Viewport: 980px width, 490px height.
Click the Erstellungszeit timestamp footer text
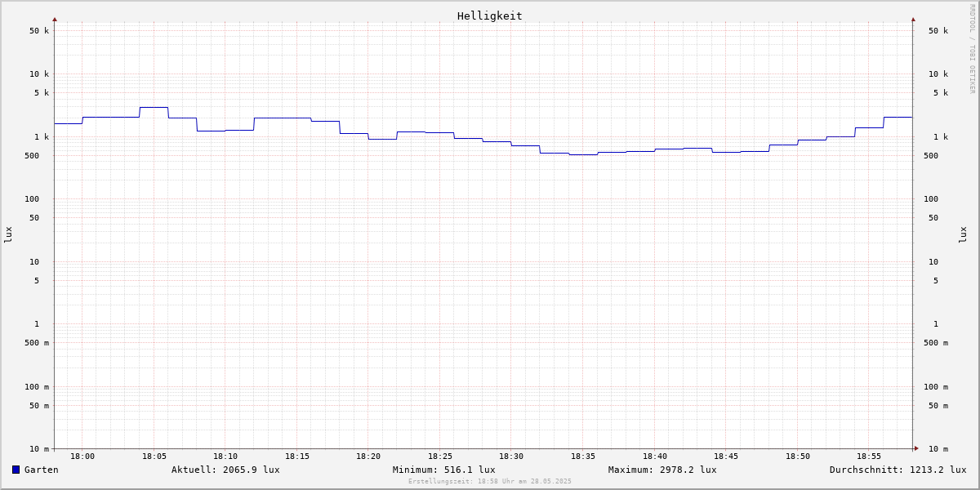490,482
